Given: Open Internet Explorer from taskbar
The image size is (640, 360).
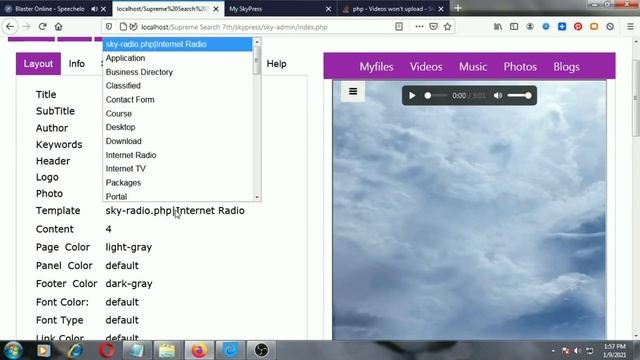Looking at the screenshot, I should point(76,351).
